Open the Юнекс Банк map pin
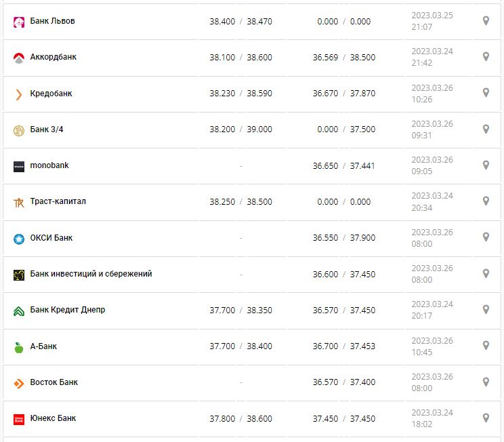The image size is (504, 442). point(486,418)
